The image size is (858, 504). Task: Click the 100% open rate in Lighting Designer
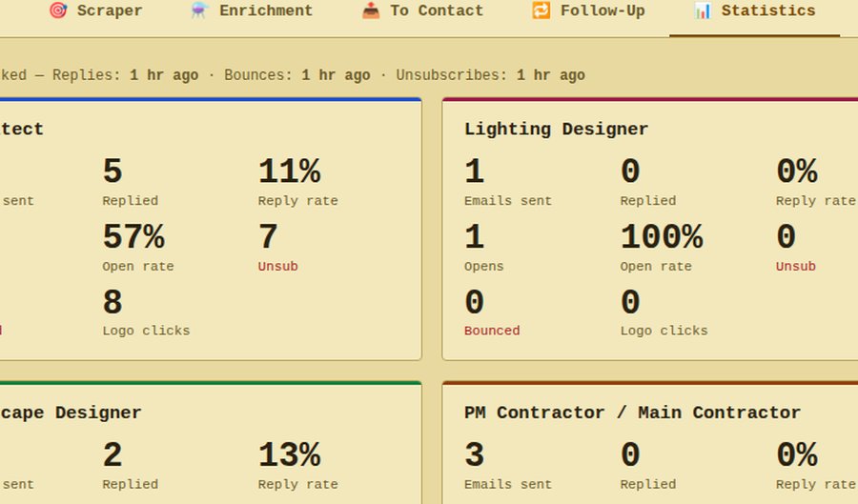click(662, 236)
